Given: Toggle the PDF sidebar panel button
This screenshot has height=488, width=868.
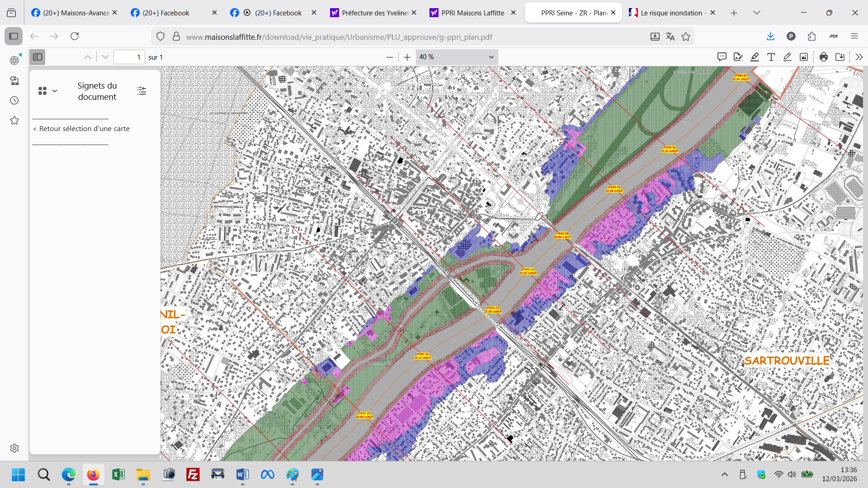Looking at the screenshot, I should pos(38,57).
